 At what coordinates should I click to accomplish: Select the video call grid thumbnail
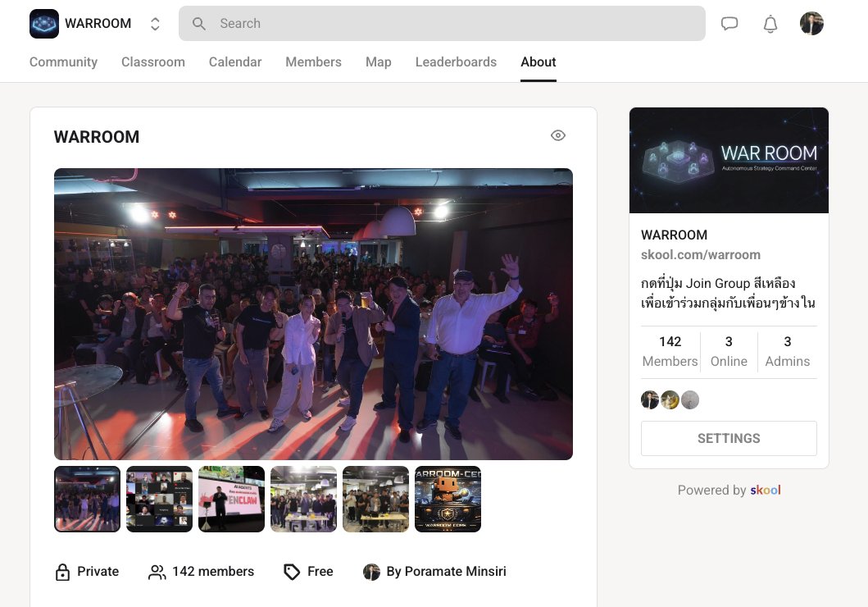[x=160, y=499]
